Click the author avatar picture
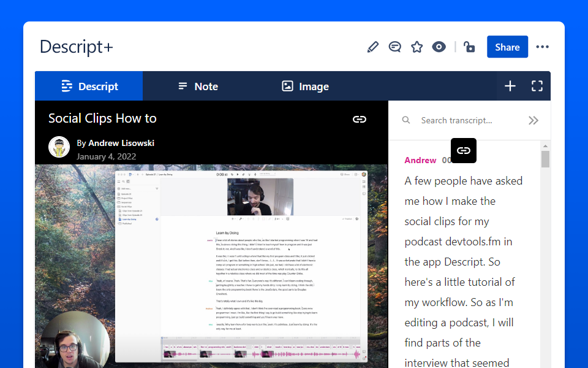The width and height of the screenshot is (588, 368). (59, 147)
